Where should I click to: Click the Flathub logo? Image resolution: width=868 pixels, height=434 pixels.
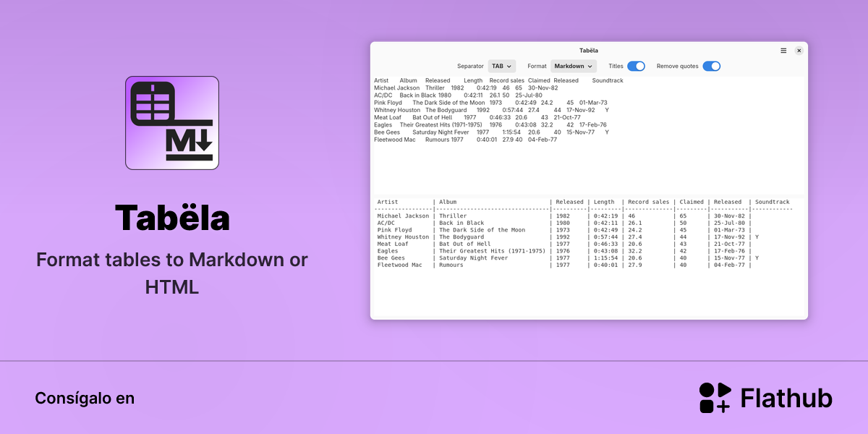pyautogui.click(x=765, y=398)
